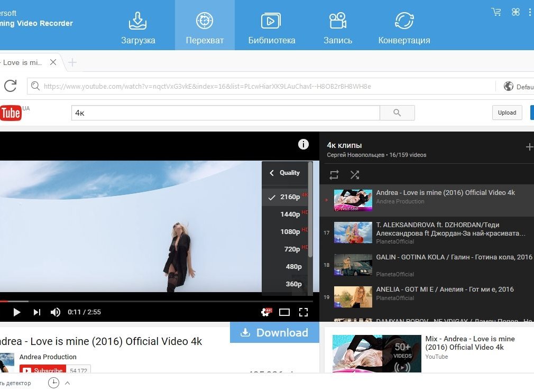This screenshot has height=392, width=534.
Task: Open the command-symbol icon in header
Action: [x=515, y=12]
